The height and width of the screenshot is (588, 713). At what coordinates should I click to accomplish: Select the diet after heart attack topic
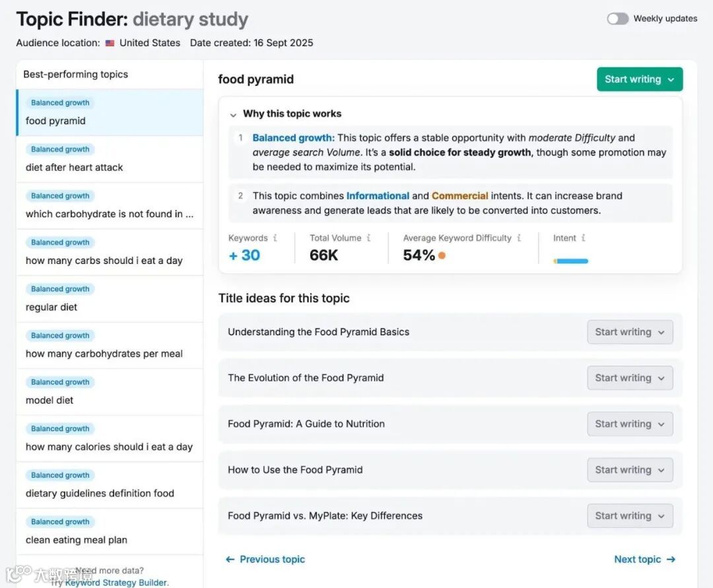75,168
